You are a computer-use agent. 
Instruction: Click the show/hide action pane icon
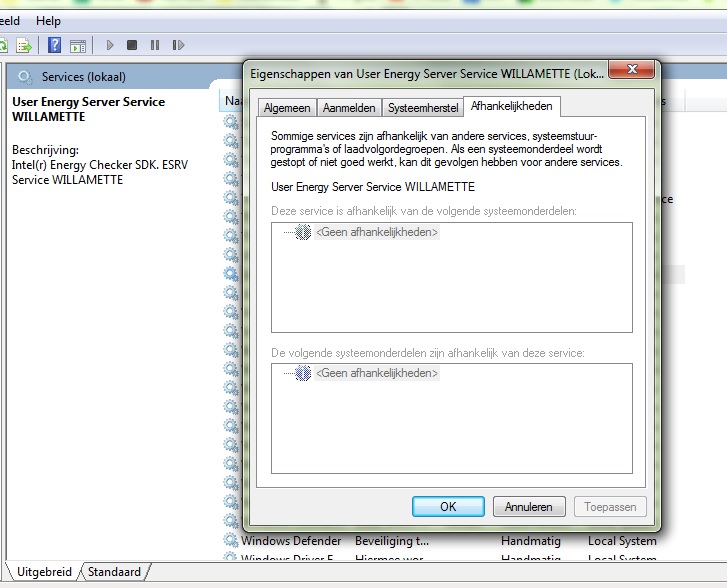(78, 46)
